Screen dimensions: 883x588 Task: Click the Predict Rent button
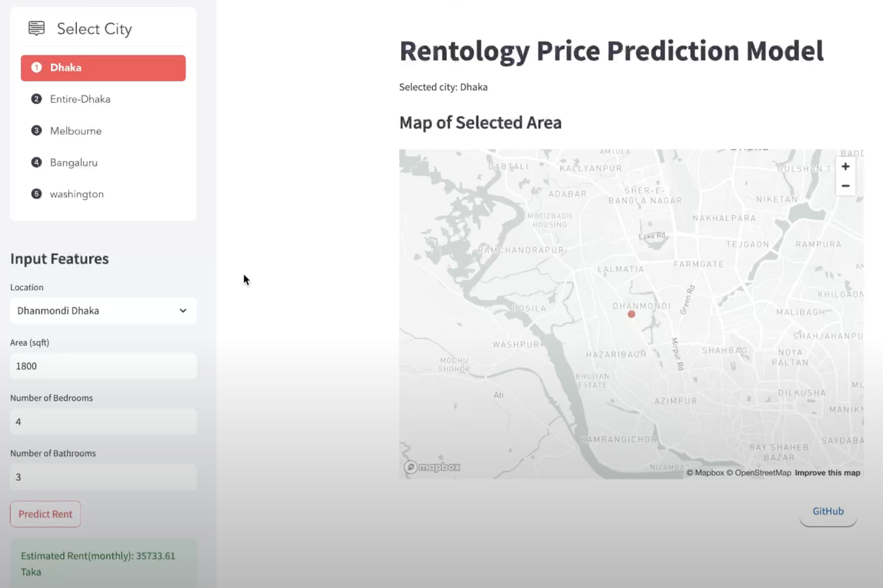click(45, 514)
